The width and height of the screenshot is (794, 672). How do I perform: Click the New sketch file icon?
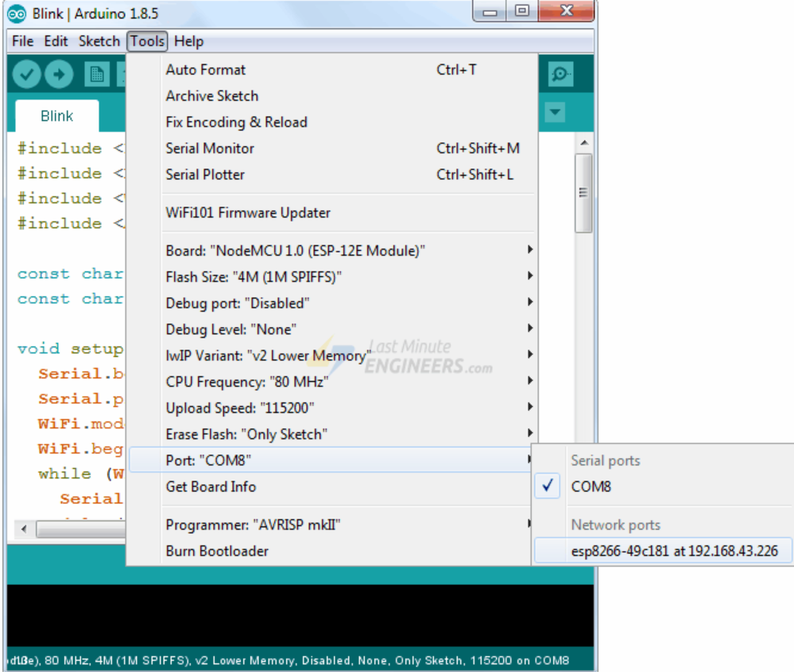(97, 75)
